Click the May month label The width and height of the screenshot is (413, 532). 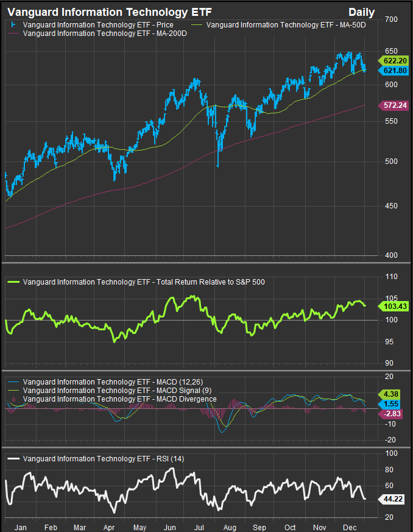point(139,527)
